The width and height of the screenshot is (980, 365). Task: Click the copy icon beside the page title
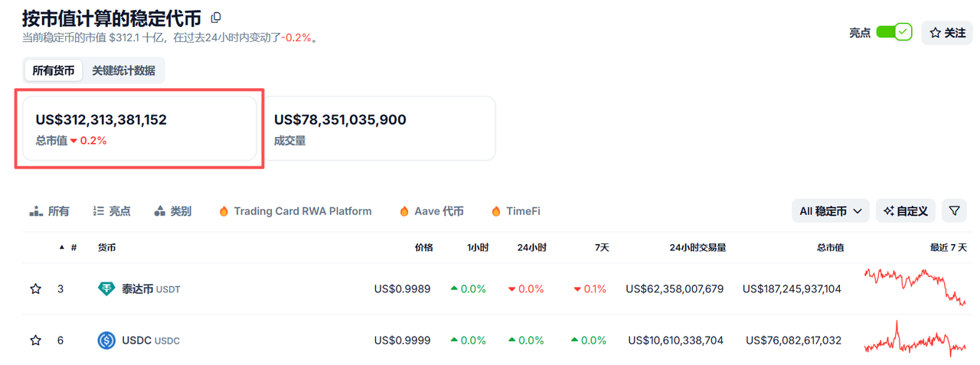(216, 18)
